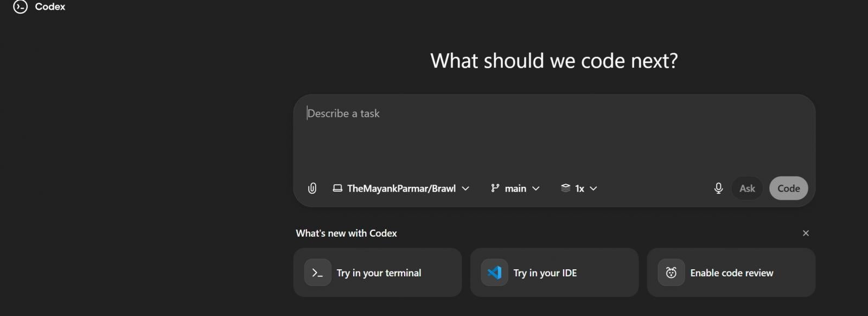
Task: Click the git branch icon
Action: click(495, 188)
